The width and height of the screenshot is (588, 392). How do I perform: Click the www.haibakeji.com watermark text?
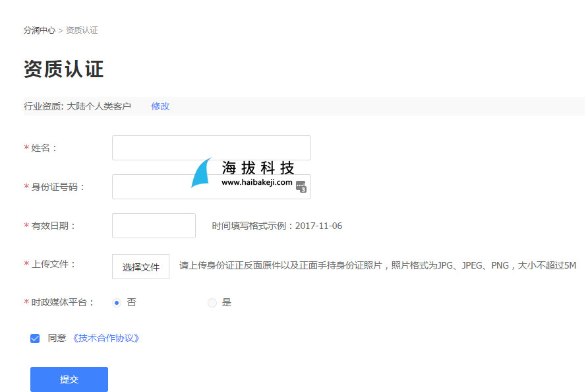pyautogui.click(x=256, y=182)
